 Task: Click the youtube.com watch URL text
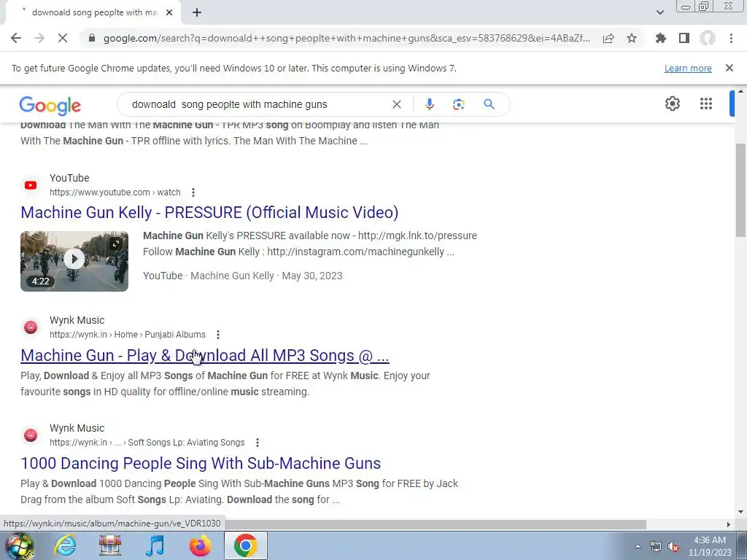click(115, 192)
